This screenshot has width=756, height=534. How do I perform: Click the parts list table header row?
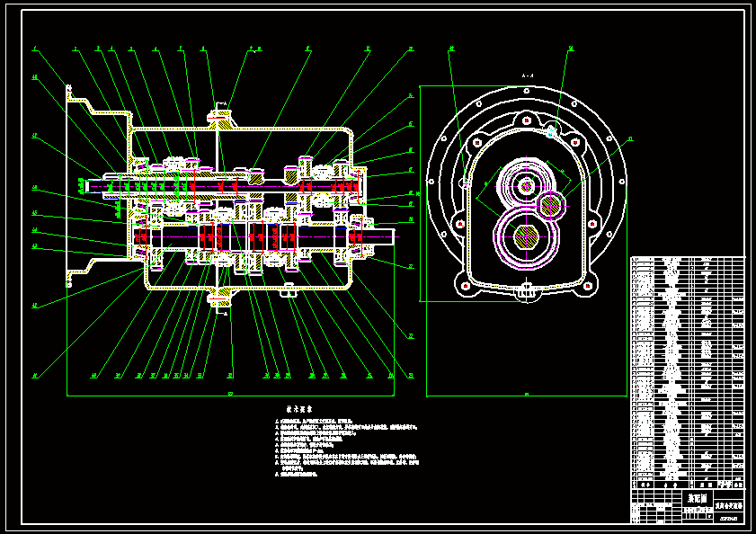(x=688, y=484)
